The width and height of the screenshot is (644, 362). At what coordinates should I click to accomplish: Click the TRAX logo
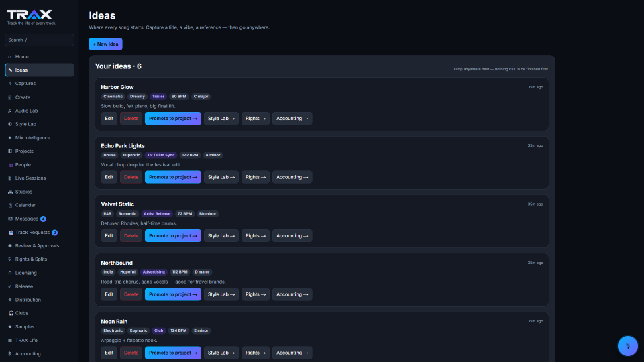30,15
